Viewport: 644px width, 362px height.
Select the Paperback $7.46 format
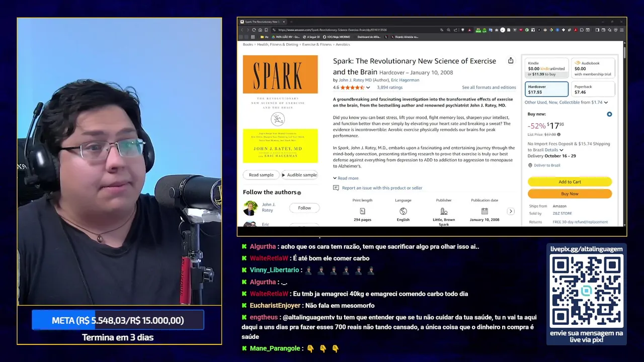593,89
